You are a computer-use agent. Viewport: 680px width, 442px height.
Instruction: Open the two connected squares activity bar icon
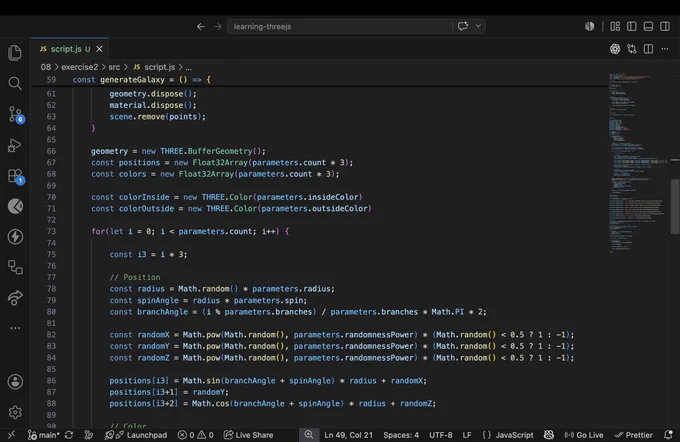15,267
